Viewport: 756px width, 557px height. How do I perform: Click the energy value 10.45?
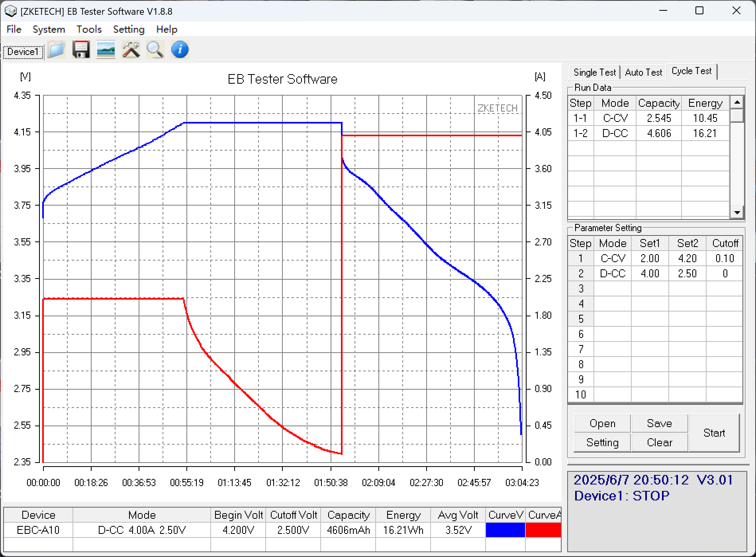tap(705, 118)
